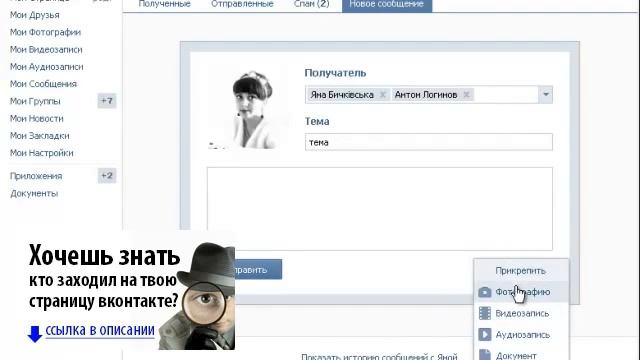The width and height of the screenshot is (640, 360).
Task: Focus the Тема subject field
Action: click(x=429, y=142)
